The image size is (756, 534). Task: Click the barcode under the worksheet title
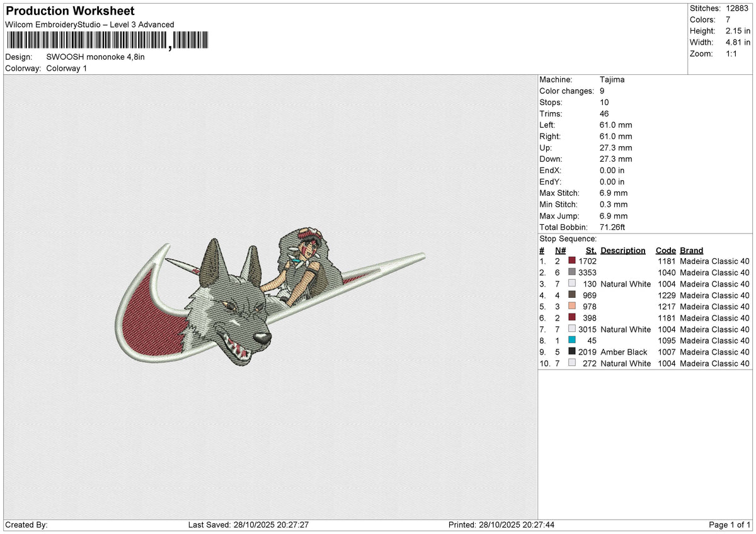click(106, 41)
